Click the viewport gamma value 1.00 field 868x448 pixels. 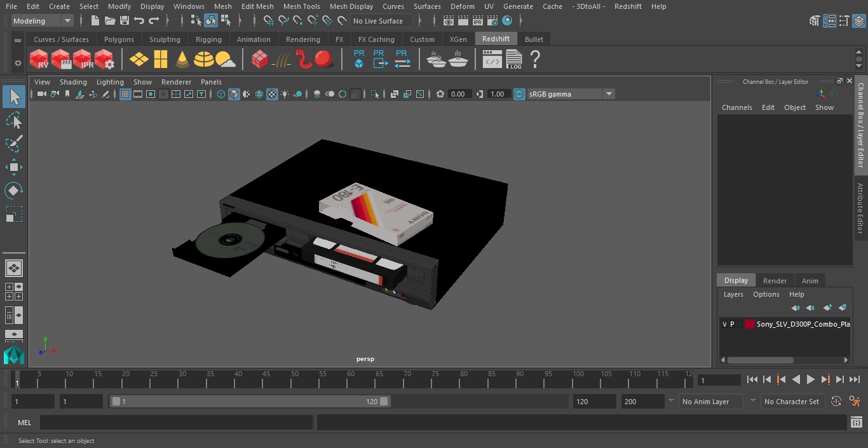[498, 94]
